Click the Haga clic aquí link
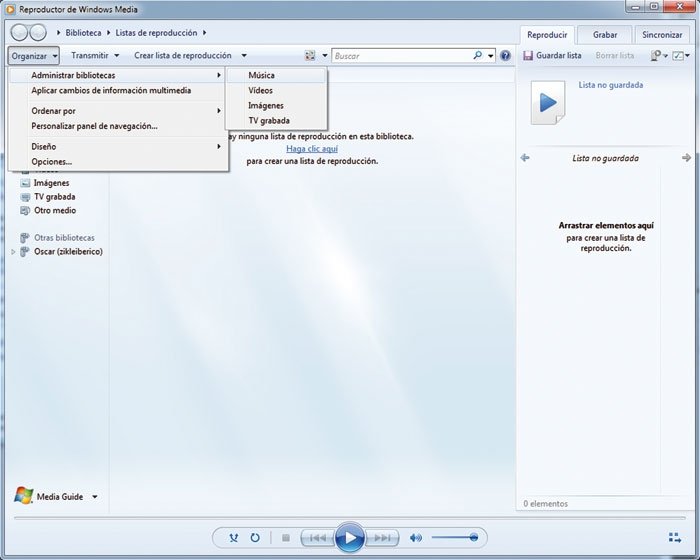The width and height of the screenshot is (700, 560). pos(312,149)
